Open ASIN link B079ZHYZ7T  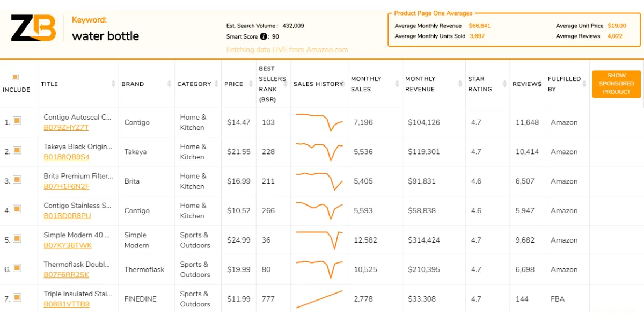[x=66, y=128]
